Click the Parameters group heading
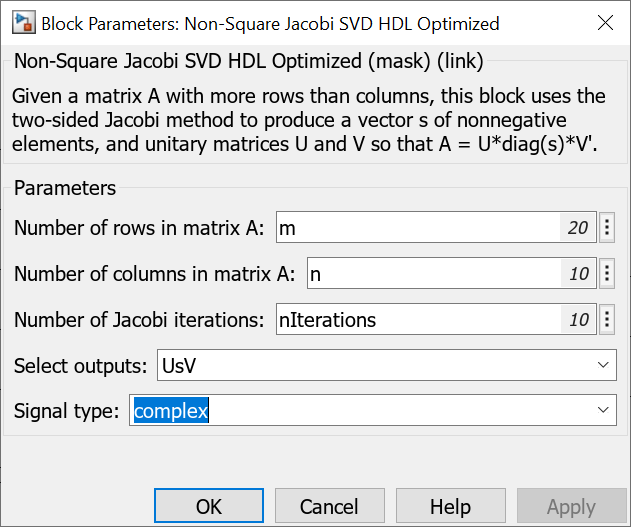This screenshot has width=631, height=527. [x=65, y=188]
